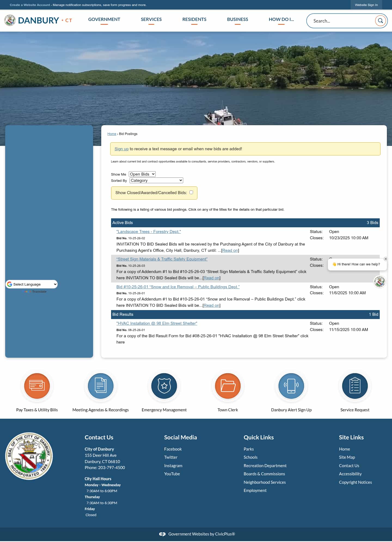The image size is (392, 542).
Task: Open the Select Language dropdown
Action: (x=32, y=284)
